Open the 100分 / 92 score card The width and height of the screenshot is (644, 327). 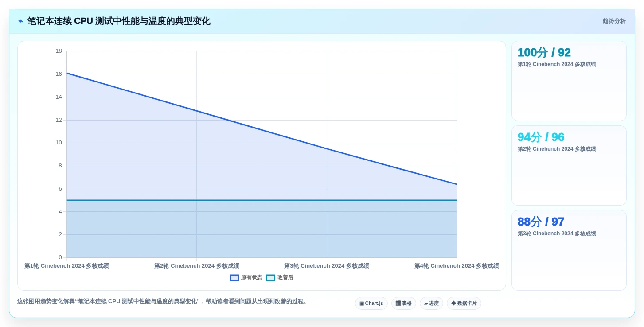tap(569, 81)
